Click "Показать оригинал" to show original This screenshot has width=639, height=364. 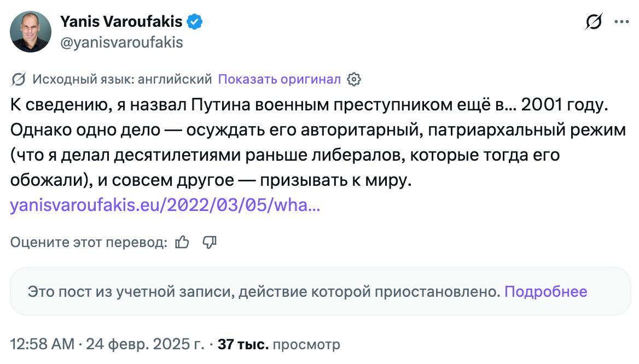click(279, 79)
